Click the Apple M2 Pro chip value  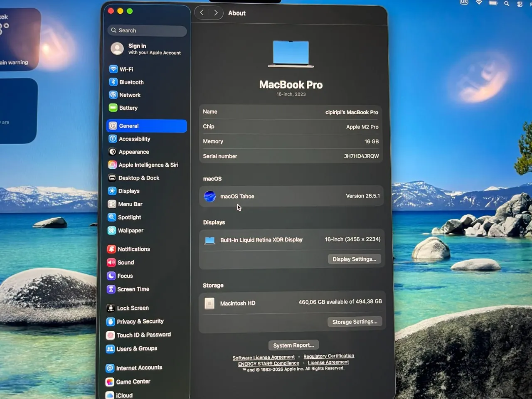[362, 127]
